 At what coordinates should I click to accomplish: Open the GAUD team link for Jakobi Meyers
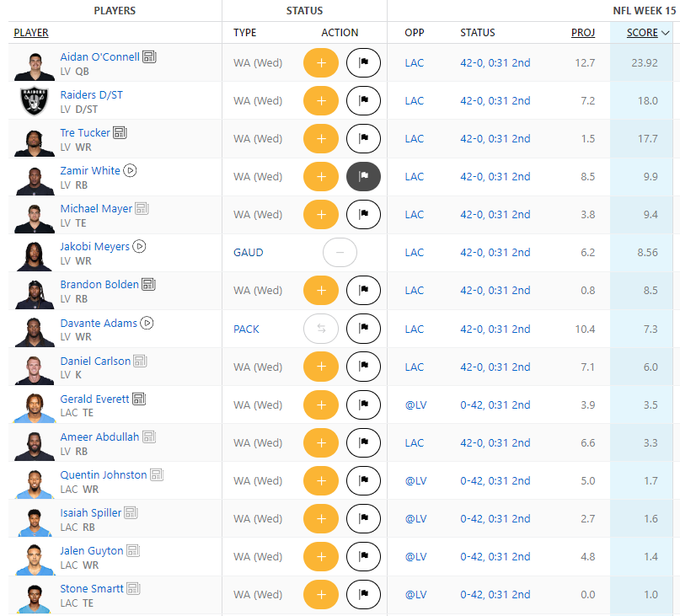coord(248,253)
